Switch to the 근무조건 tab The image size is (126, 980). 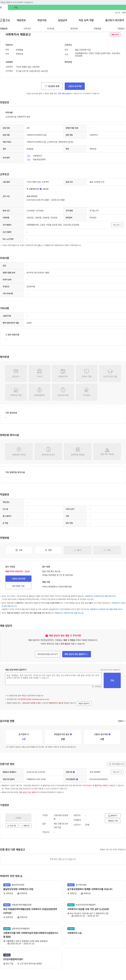tap(27, 29)
